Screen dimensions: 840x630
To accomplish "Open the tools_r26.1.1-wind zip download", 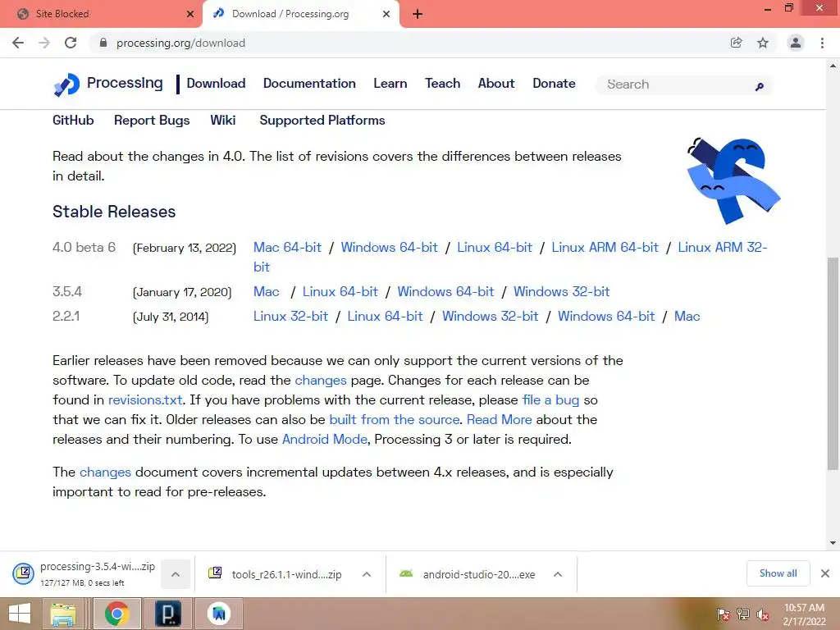I will click(276, 574).
